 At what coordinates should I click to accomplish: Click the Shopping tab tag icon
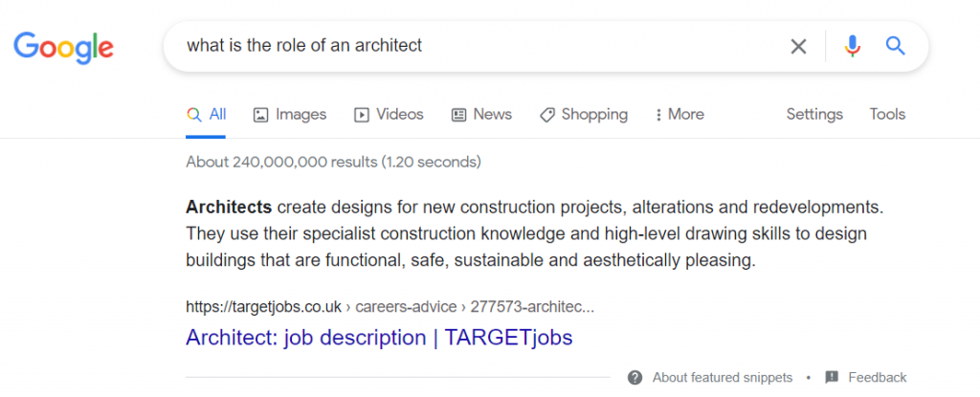pyautogui.click(x=547, y=115)
